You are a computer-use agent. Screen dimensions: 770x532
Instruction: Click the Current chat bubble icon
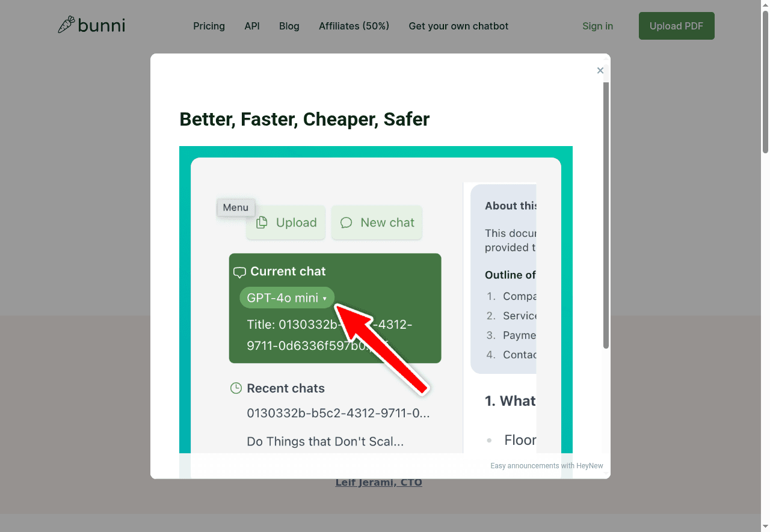point(239,272)
